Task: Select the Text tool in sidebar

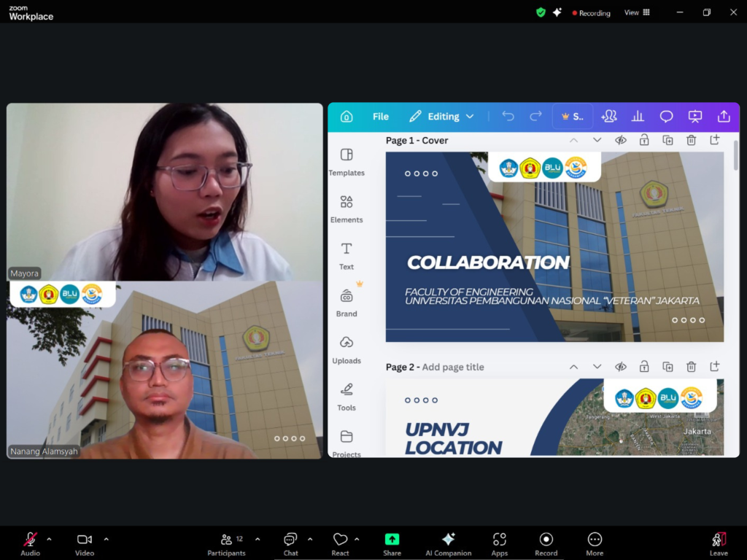Action: point(347,255)
